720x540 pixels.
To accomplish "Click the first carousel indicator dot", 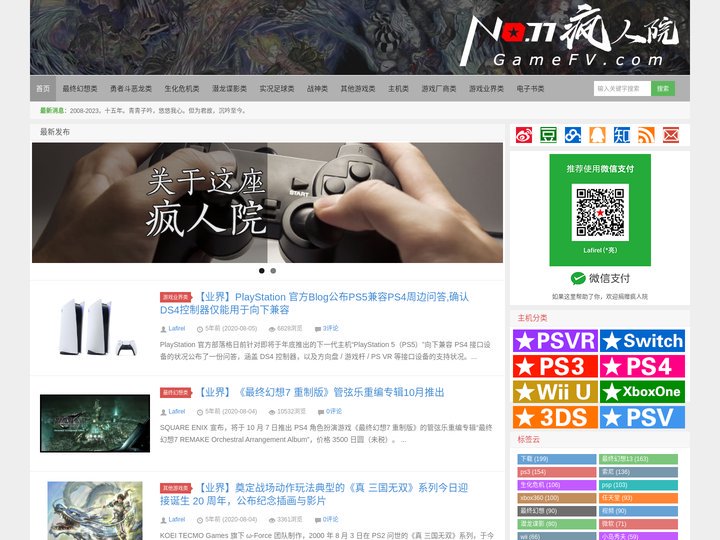I will point(262,271).
